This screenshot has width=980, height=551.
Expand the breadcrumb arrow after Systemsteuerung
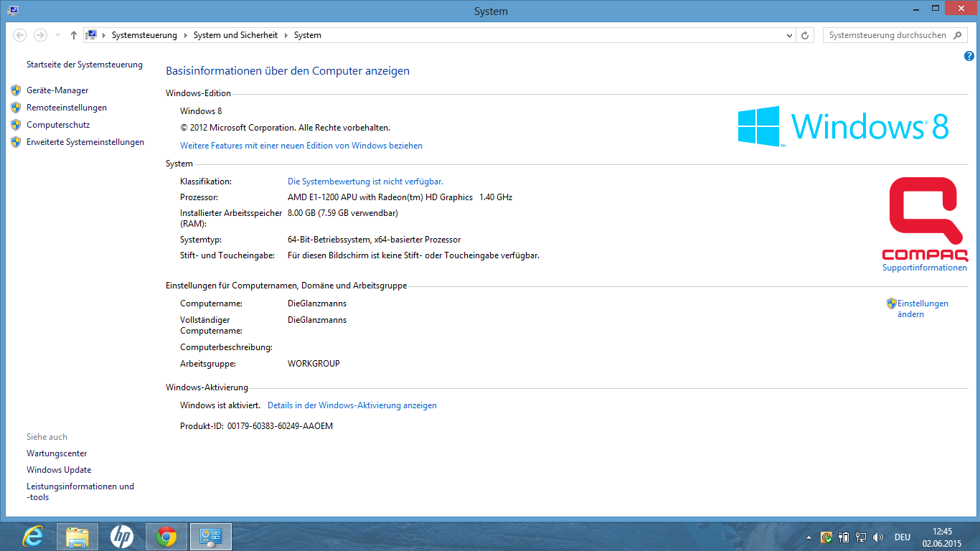pos(185,35)
